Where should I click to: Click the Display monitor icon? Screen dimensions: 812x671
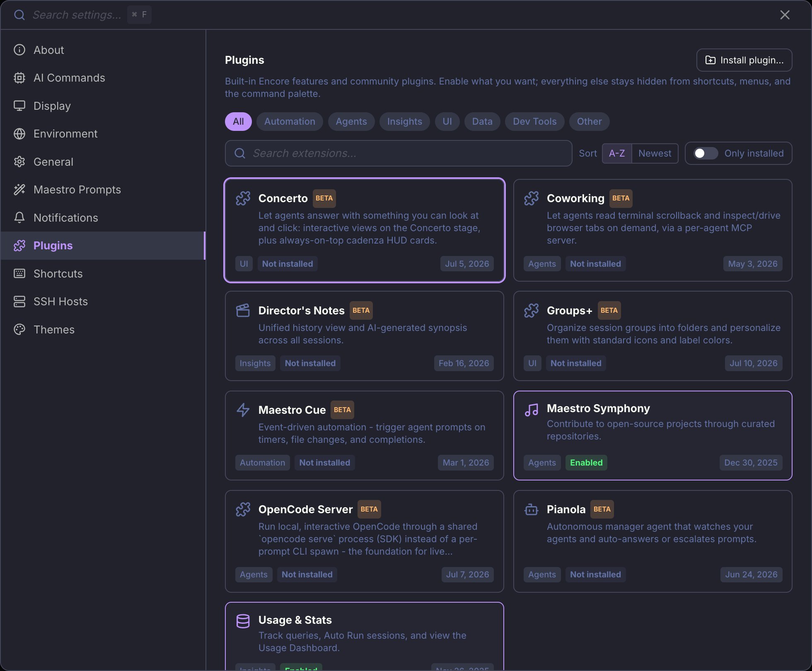tap(19, 106)
